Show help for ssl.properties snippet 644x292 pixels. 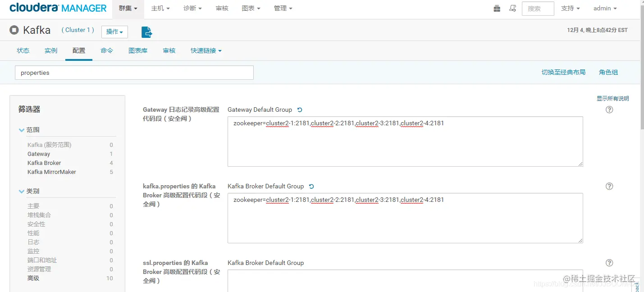click(609, 263)
